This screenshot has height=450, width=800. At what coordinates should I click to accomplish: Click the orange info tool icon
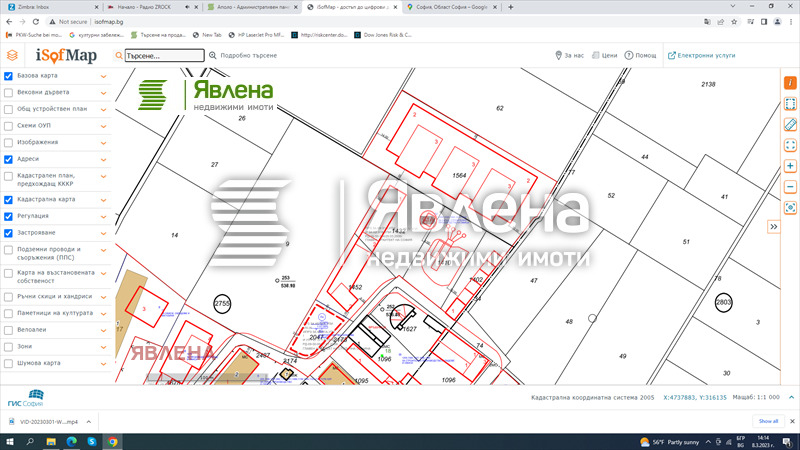pos(790,82)
